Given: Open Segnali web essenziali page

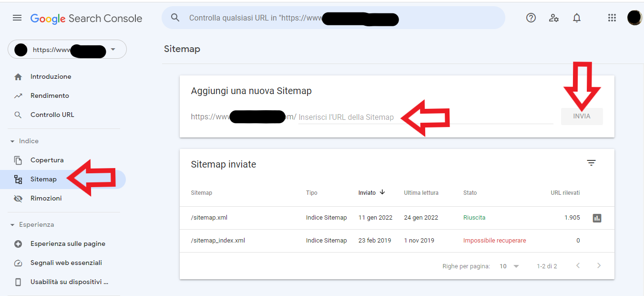Looking at the screenshot, I should (x=66, y=263).
